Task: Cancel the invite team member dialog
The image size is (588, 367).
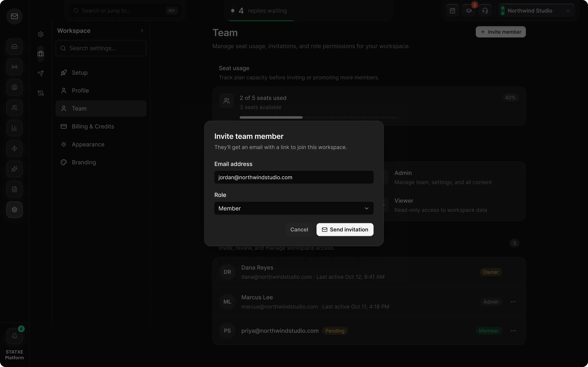Action: (x=299, y=230)
